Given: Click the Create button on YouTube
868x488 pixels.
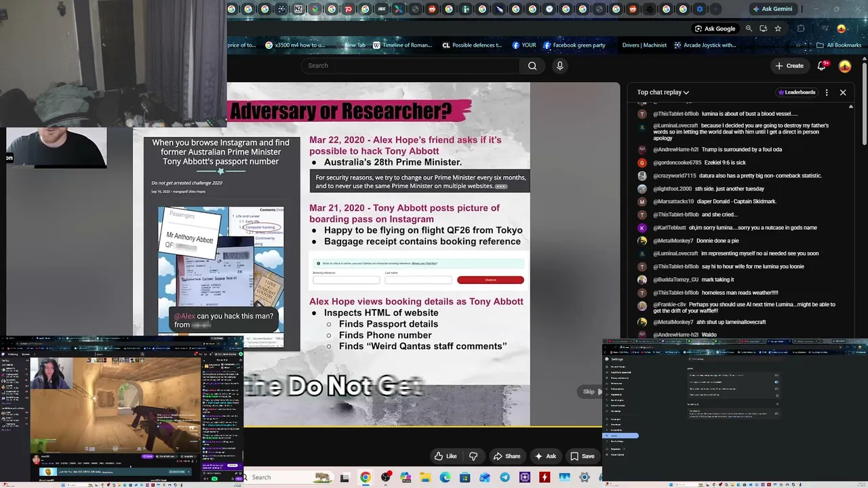Looking at the screenshot, I should click(789, 66).
